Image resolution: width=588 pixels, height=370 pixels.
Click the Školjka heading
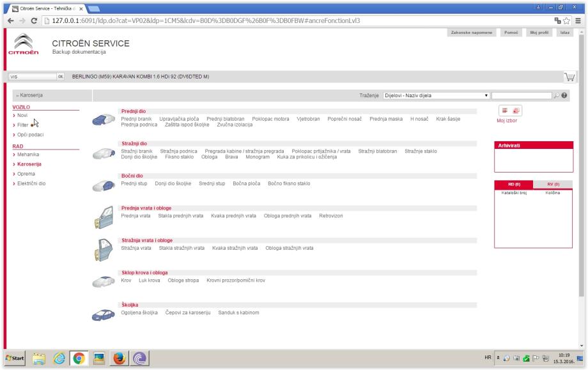tap(130, 305)
